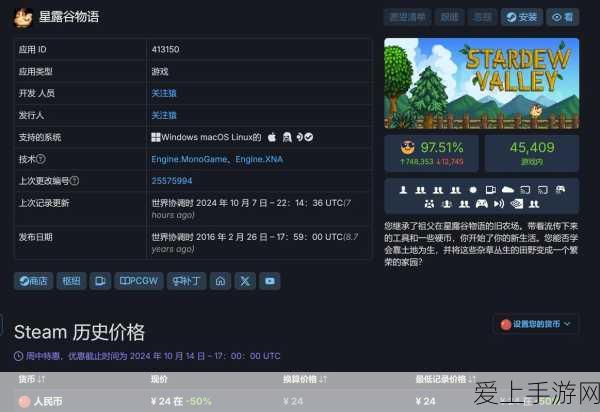Click the 45,409 in-game players box
Image resolution: width=600 pixels, height=412 pixels.
pos(532,153)
